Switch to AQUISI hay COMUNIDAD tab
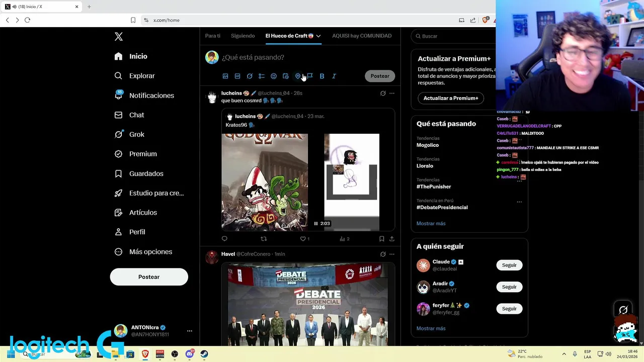Viewport: 644px width, 362px height. point(362,36)
